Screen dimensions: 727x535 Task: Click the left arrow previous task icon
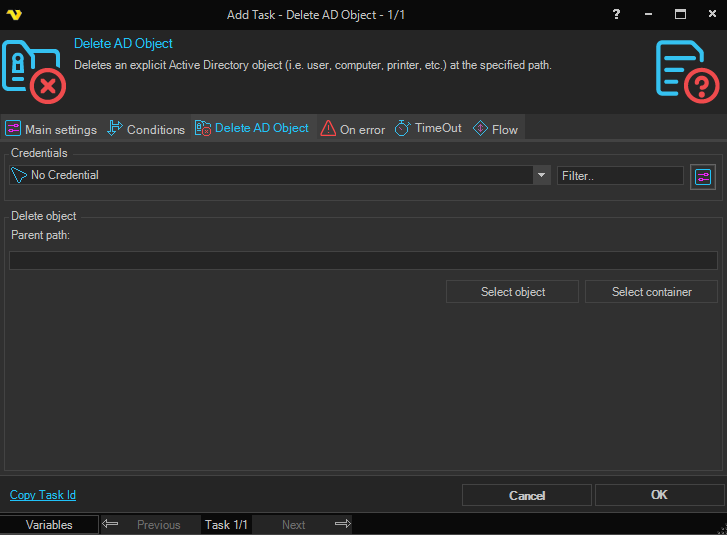click(x=111, y=524)
